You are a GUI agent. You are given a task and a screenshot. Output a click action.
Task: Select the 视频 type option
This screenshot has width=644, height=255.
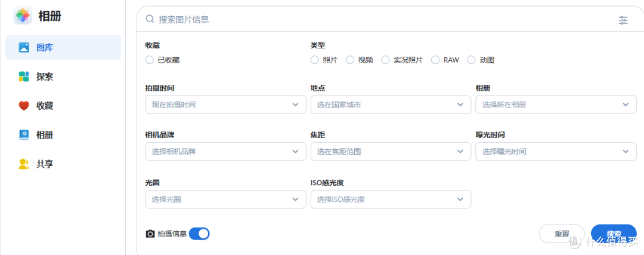click(350, 60)
